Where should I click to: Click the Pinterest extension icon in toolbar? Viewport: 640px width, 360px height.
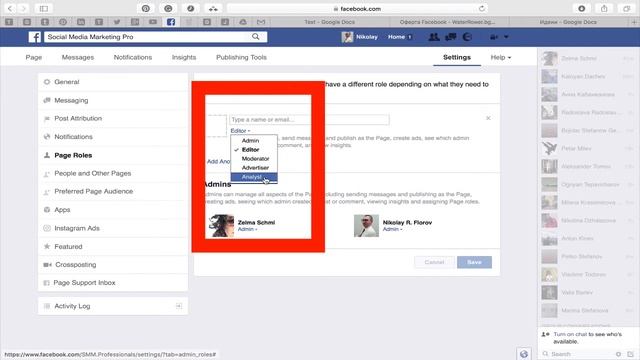pyautogui.click(x=146, y=8)
